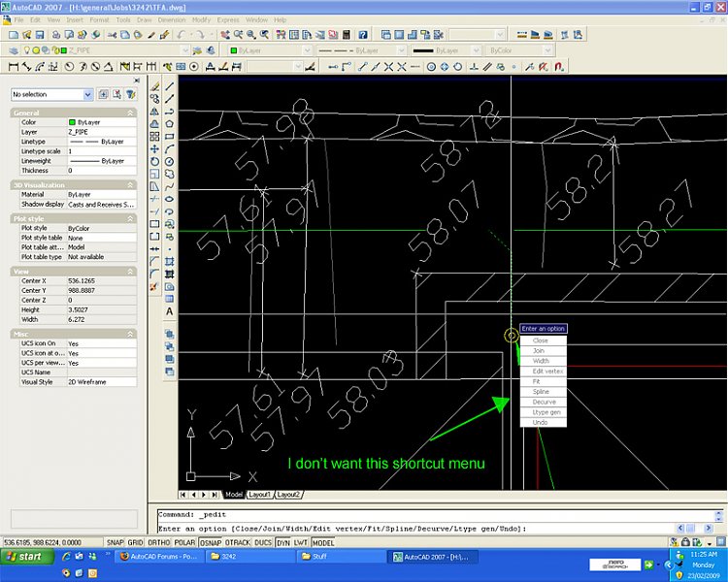Screen dimensions: 728x582
Task: Collapse the 3D Visualization section
Action: coord(130,184)
